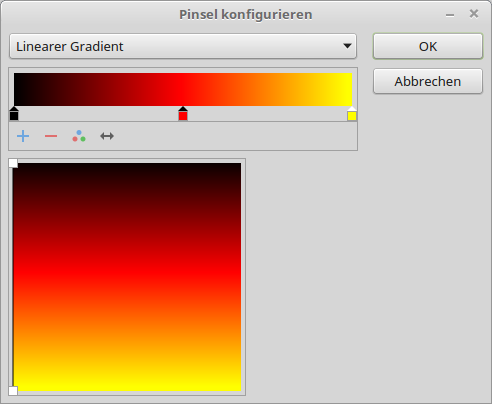Viewport: 492px width, 404px height.
Task: Open the Linearer Gradient type combo box
Action: point(183,46)
